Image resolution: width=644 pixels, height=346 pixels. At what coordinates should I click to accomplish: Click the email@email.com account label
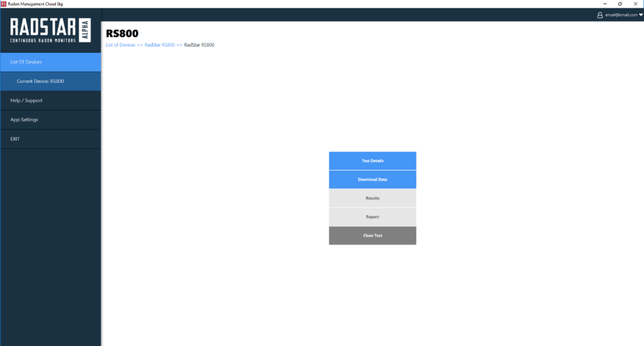click(x=621, y=15)
